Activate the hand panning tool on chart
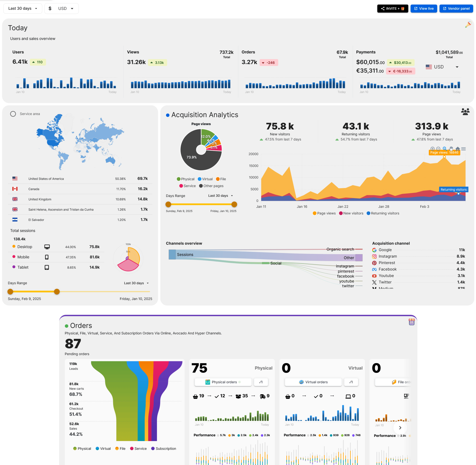The width and height of the screenshot is (476, 465). coord(451,149)
